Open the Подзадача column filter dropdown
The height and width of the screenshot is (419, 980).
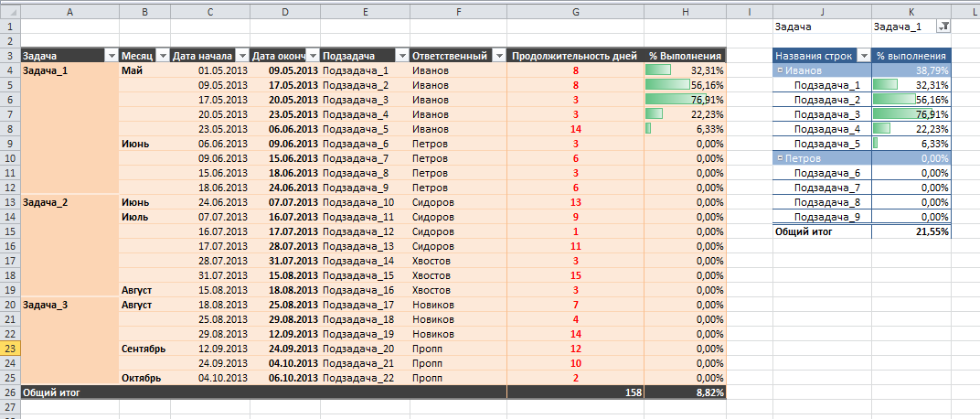point(402,56)
